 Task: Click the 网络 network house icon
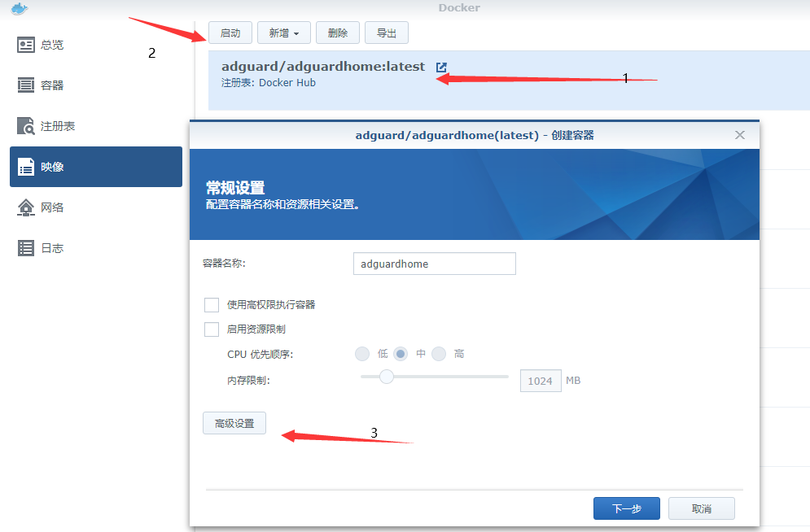tap(26, 207)
